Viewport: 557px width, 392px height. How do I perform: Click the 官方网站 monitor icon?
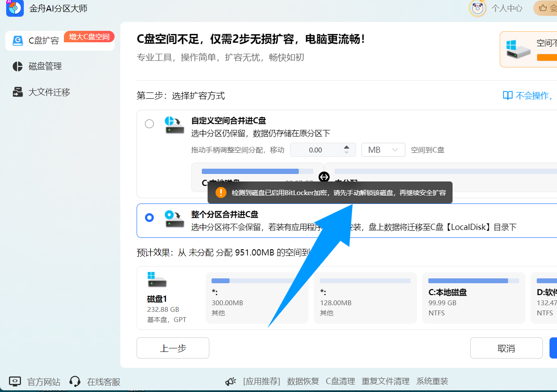coord(15,381)
